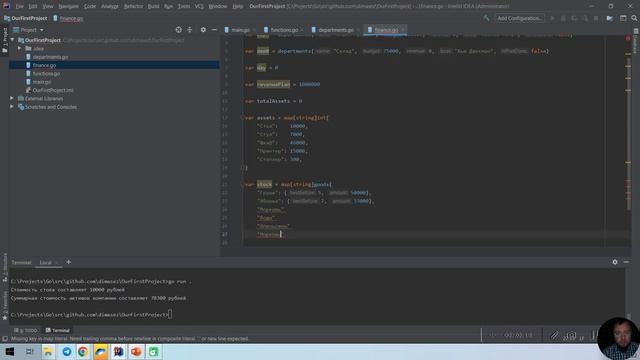The image size is (640, 360).
Task: Collapse the stock map fold marker
Action: coord(243,184)
